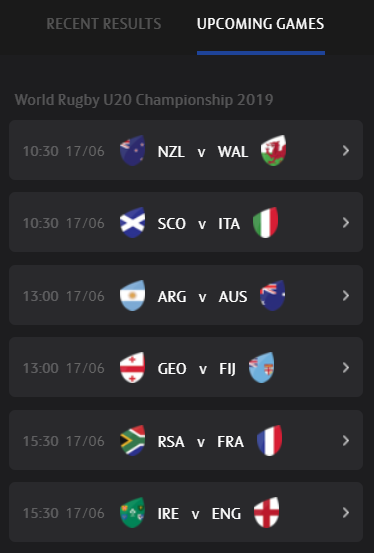374x553 pixels.
Task: Click the Italy tricolour flag icon
Action: 266,223
